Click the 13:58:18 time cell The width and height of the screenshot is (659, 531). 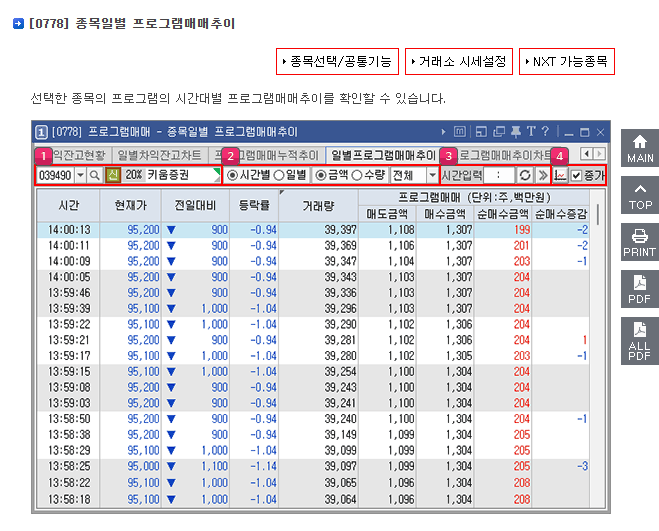[x=69, y=499]
